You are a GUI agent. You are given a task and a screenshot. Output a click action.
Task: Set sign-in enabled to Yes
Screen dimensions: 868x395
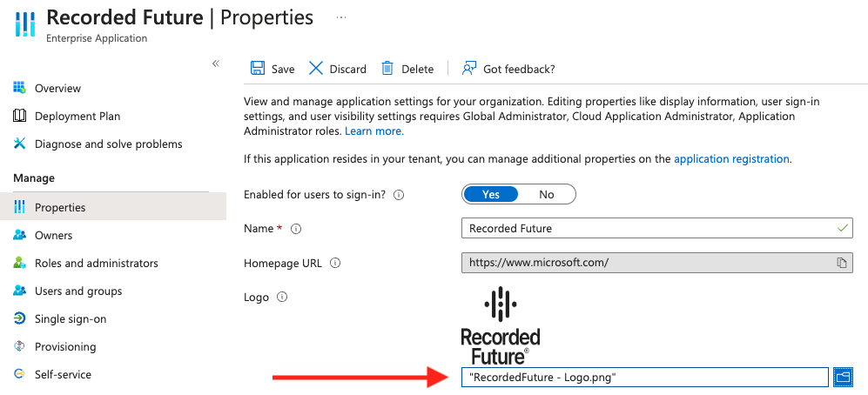click(491, 194)
